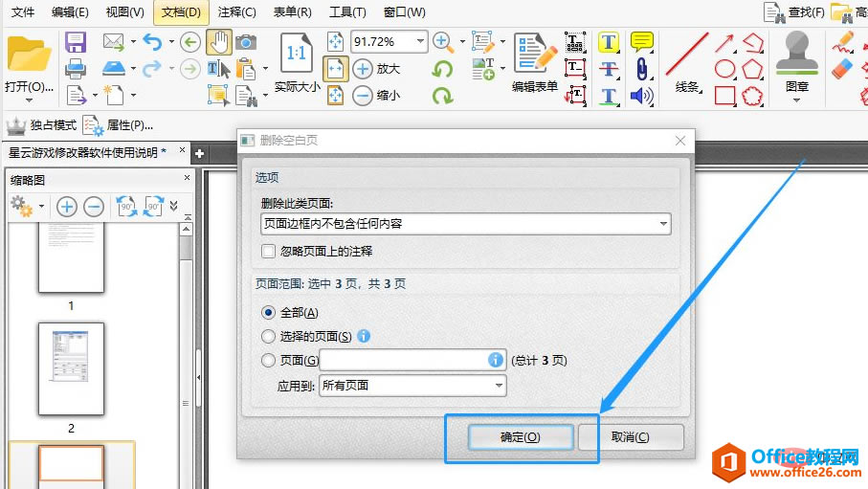868x489 pixels.
Task: Click the 缩小 zoom-out button
Action: pos(376,96)
